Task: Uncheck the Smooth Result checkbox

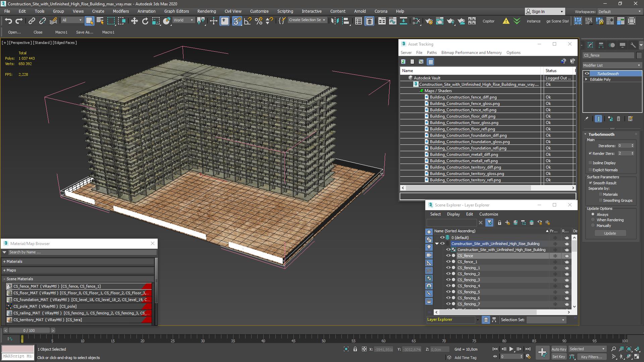Action: 590,183
